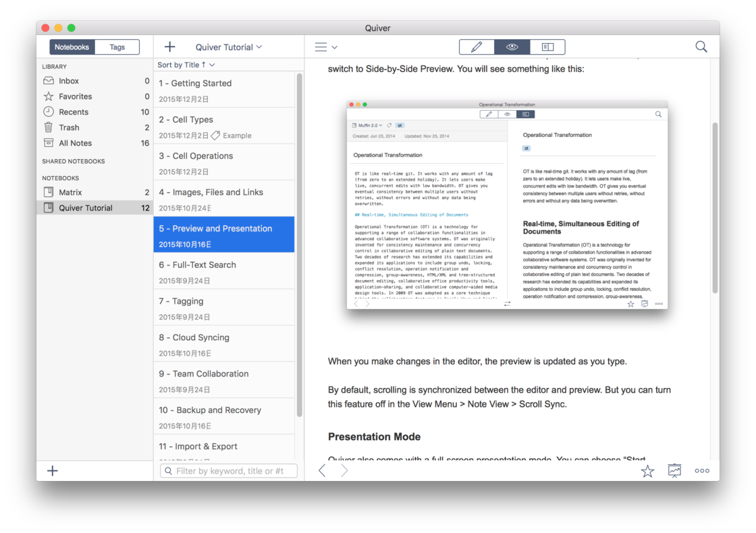Open Inbox in the library
The image size is (756, 533).
(x=95, y=81)
